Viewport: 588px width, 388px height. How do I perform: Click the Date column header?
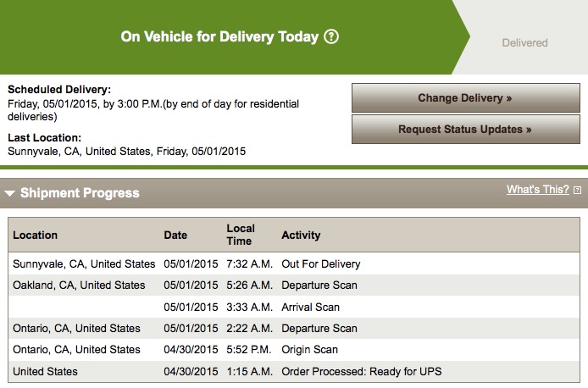tap(175, 235)
